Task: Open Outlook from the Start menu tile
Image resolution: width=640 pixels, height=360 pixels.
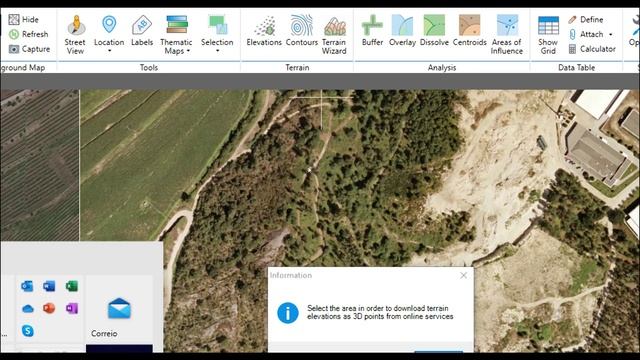Action: [27, 286]
